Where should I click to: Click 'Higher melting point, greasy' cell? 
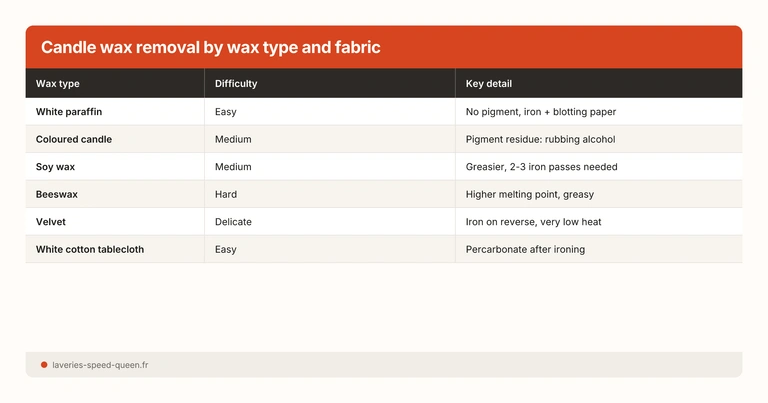click(x=531, y=194)
